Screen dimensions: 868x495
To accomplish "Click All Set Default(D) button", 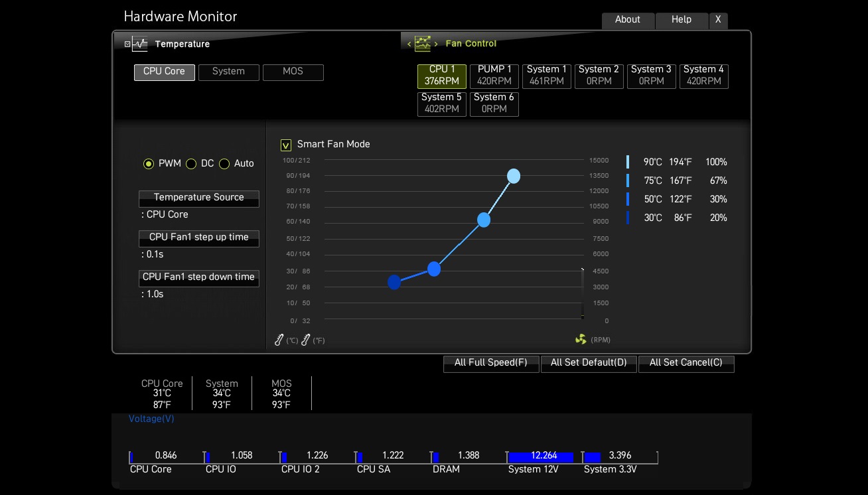I will 589,364.
